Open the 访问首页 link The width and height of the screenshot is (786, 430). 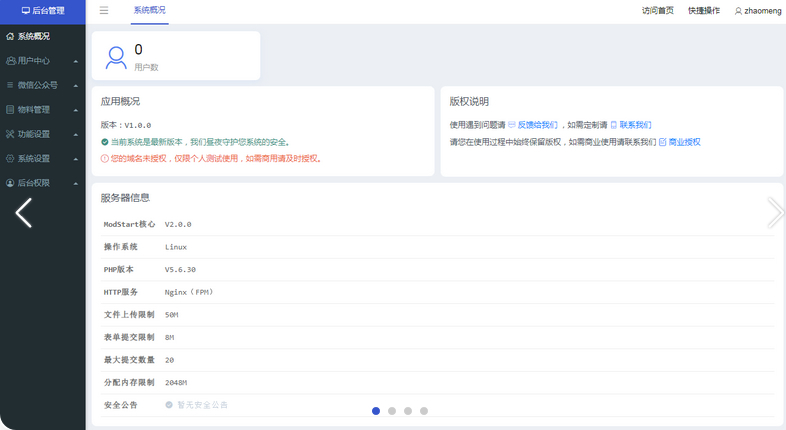657,11
